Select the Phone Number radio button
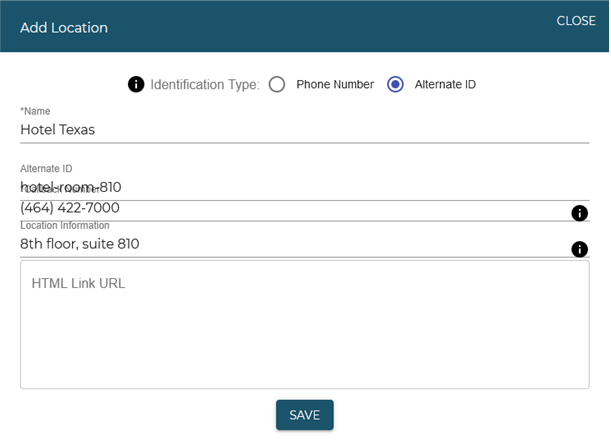 click(x=277, y=84)
